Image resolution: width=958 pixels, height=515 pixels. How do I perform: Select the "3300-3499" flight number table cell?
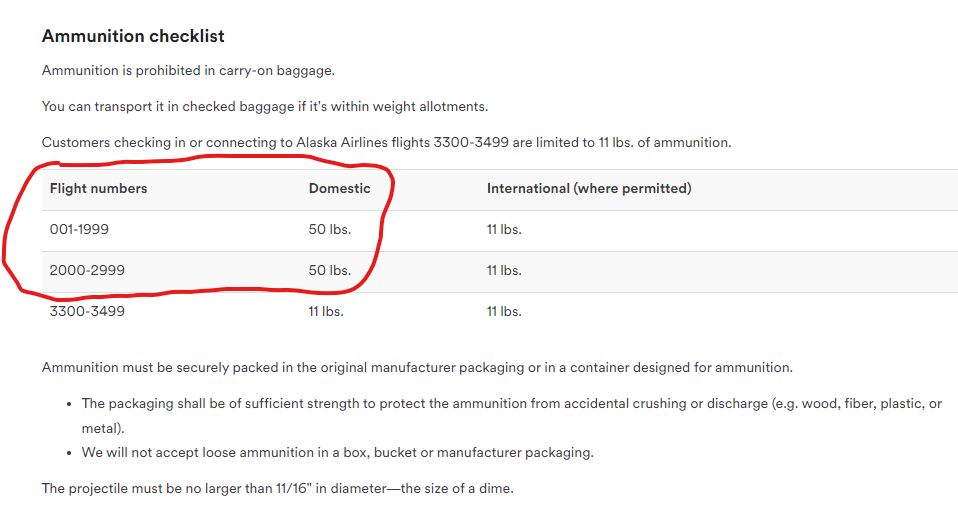pos(87,311)
